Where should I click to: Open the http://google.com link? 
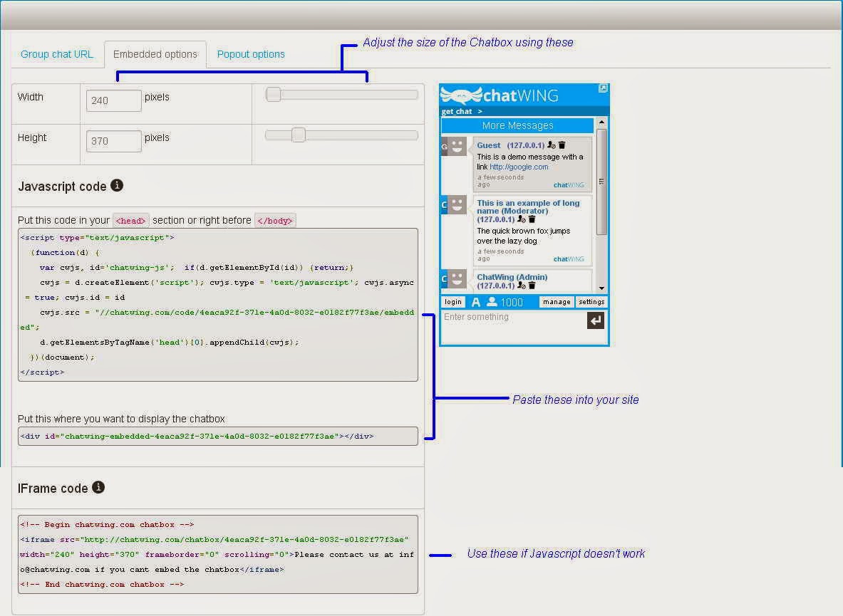pyautogui.click(x=519, y=167)
